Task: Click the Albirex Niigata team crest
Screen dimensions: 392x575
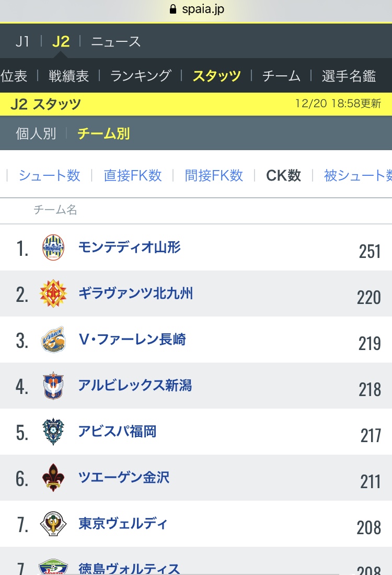Action: click(53, 386)
